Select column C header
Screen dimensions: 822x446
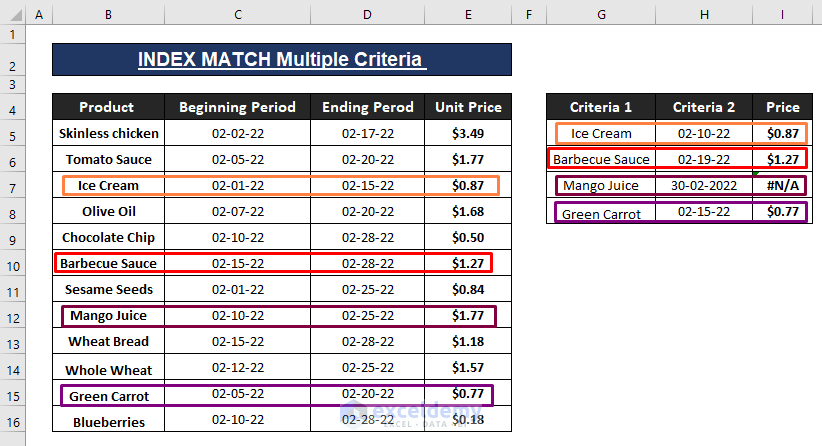(x=237, y=15)
